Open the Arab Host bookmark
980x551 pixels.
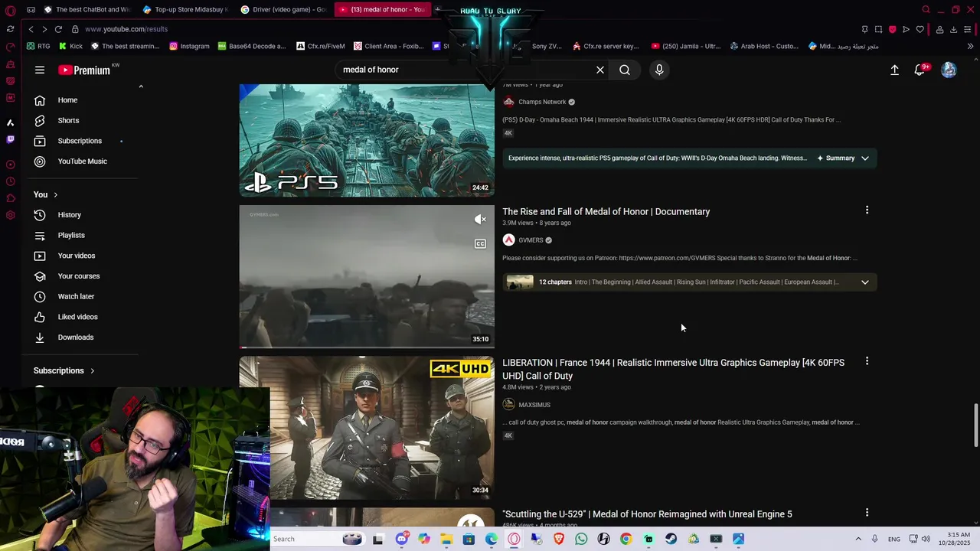click(x=764, y=46)
